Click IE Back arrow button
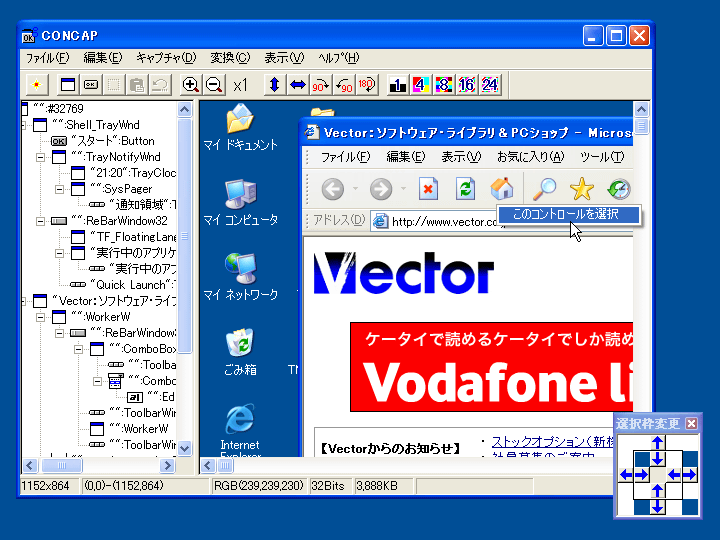The width and height of the screenshot is (720, 540). click(x=332, y=189)
